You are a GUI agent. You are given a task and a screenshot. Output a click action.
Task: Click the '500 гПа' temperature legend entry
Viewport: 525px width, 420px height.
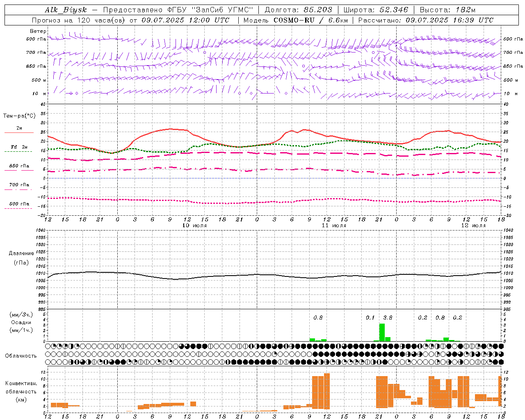[19, 204]
